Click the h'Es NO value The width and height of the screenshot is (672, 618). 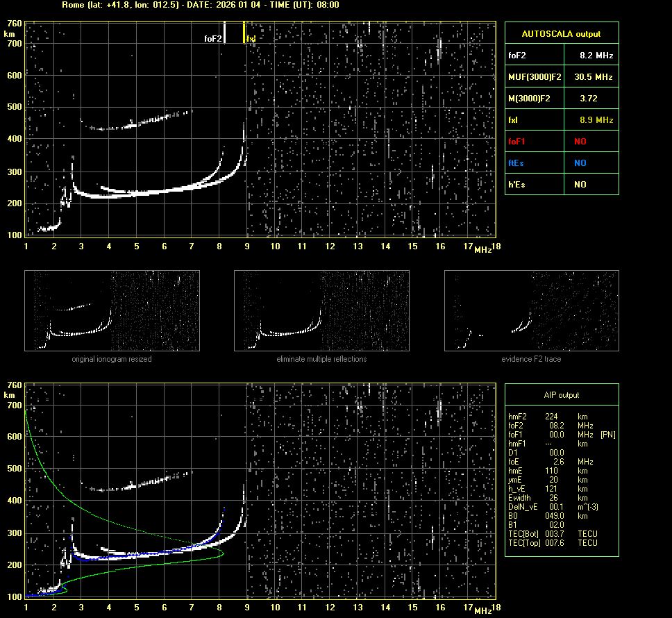pos(580,185)
